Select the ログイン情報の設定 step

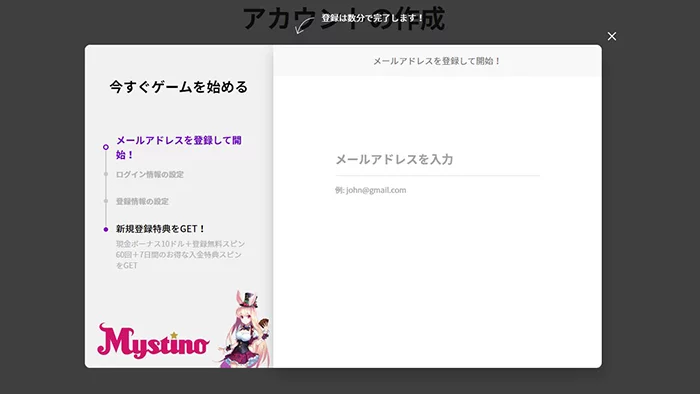tap(150, 174)
